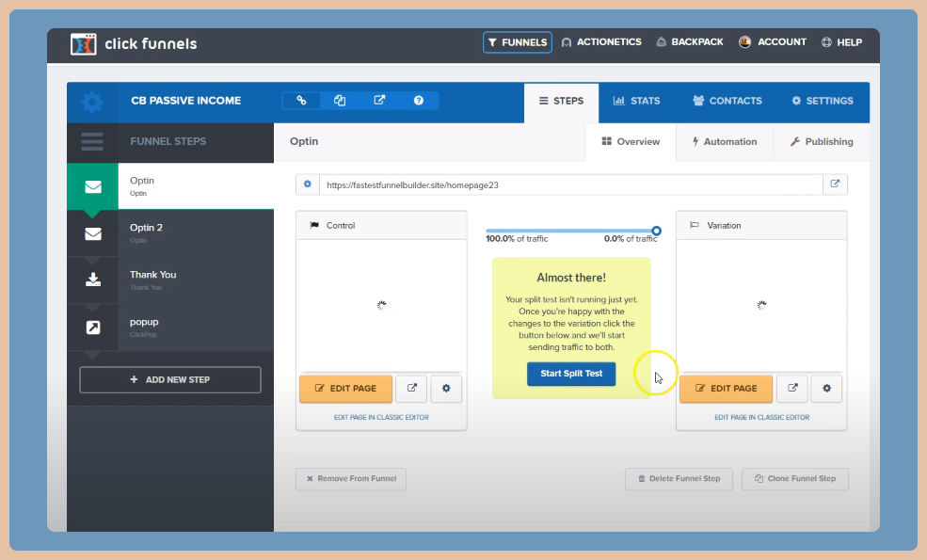Open the Publishing tab
Screen dimensions: 927x560
(822, 142)
